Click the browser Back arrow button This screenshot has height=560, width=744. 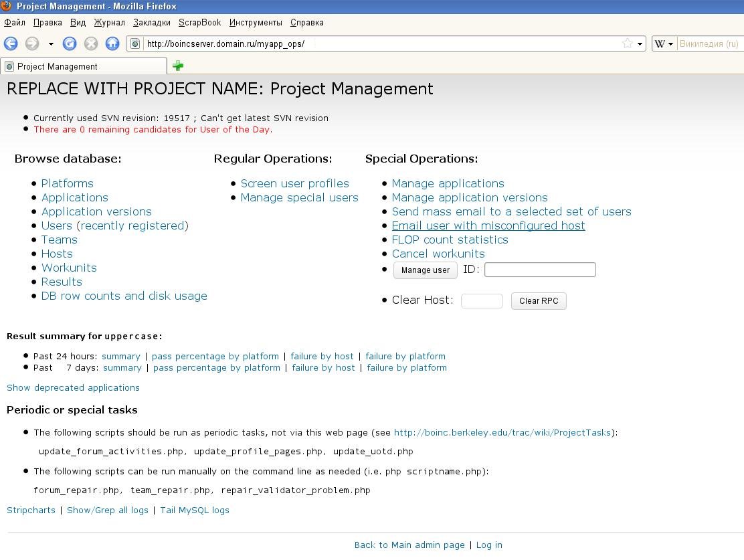[x=11, y=43]
